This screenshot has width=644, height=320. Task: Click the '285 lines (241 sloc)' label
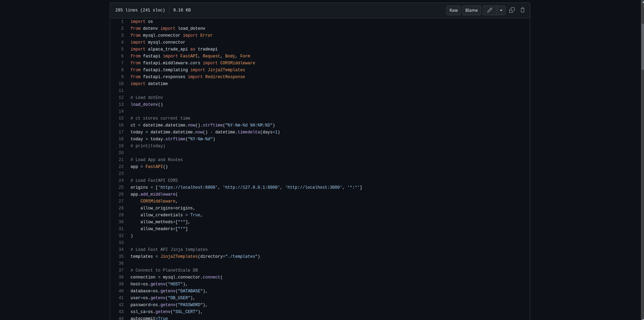point(140,10)
